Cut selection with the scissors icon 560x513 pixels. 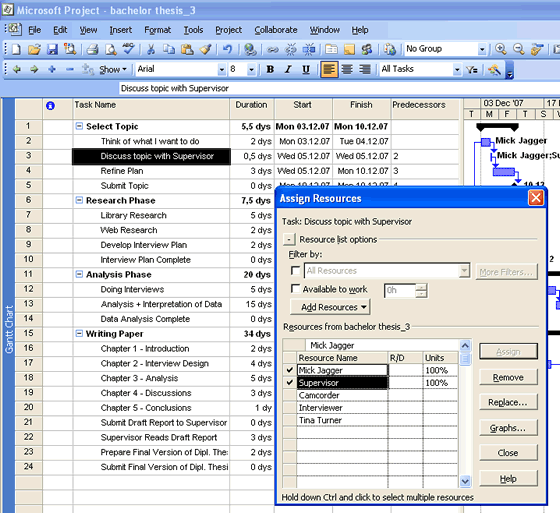[151, 49]
